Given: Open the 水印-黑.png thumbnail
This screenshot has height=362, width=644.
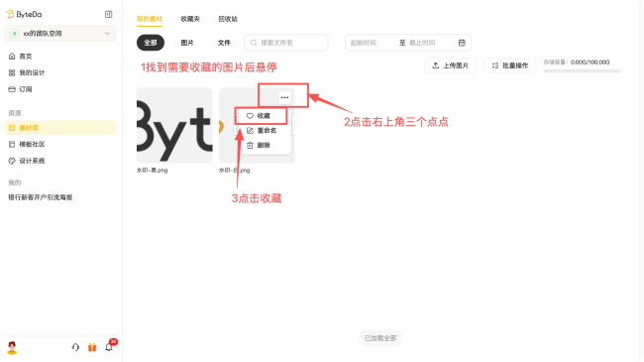Looking at the screenshot, I should point(174,125).
